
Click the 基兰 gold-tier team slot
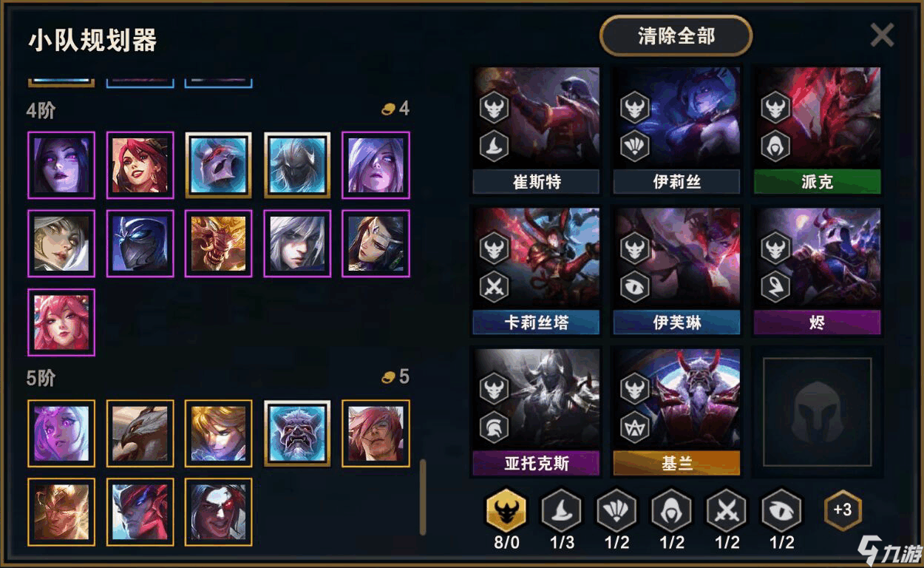(x=676, y=411)
